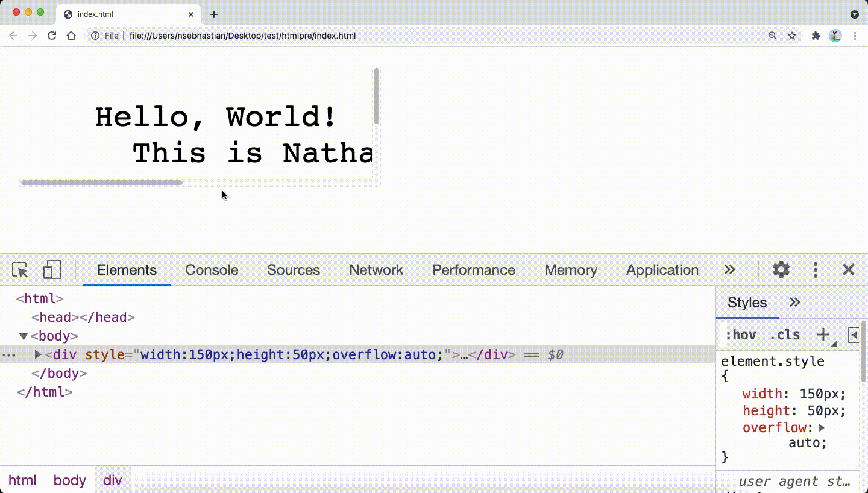
Task: Click the browser home icon
Action: pyautogui.click(x=71, y=36)
